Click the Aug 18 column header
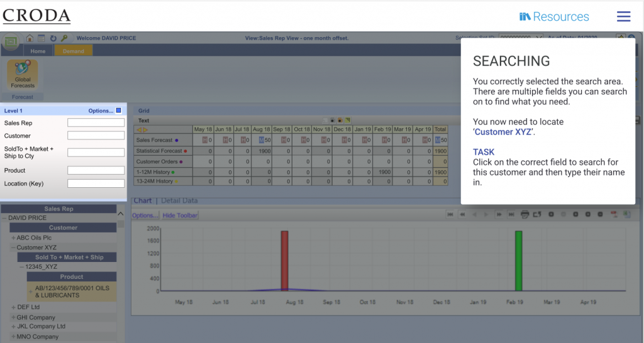Screen dimensions: 644x343 tap(262, 129)
